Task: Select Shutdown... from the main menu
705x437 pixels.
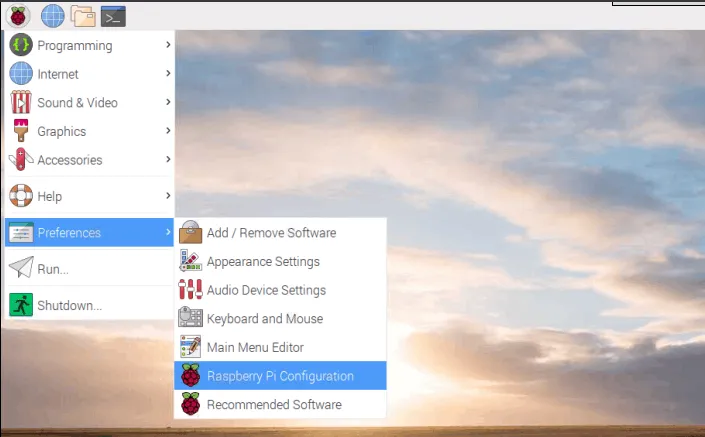Action: click(69, 305)
